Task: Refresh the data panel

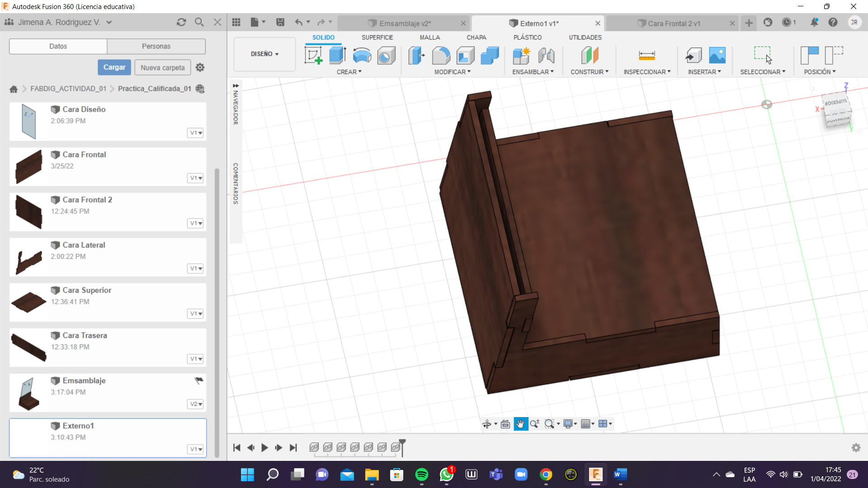Action: [181, 22]
